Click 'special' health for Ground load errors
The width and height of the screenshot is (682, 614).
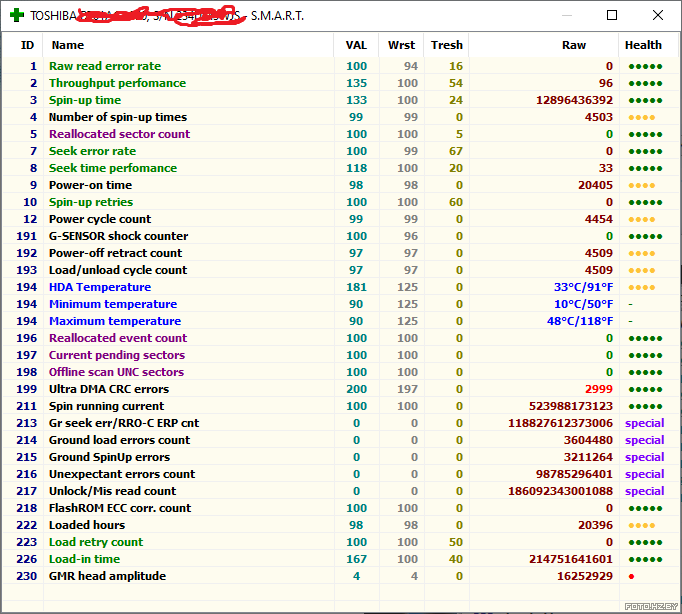click(644, 440)
